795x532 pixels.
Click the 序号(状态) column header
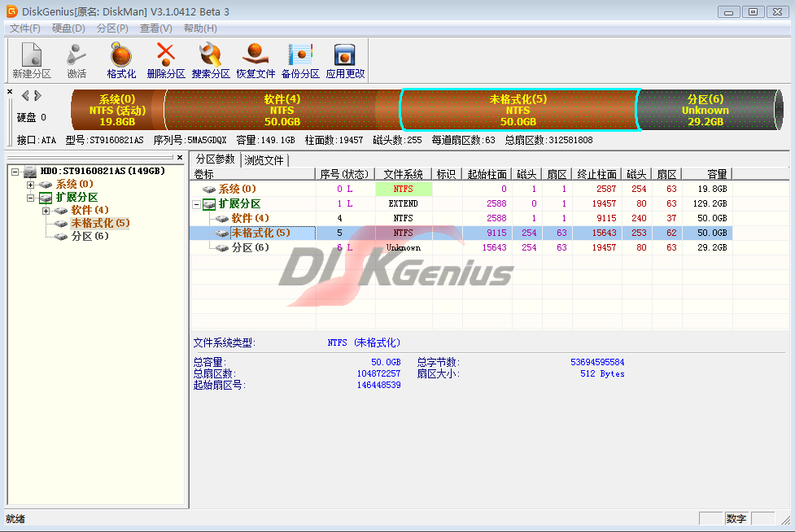point(345,174)
